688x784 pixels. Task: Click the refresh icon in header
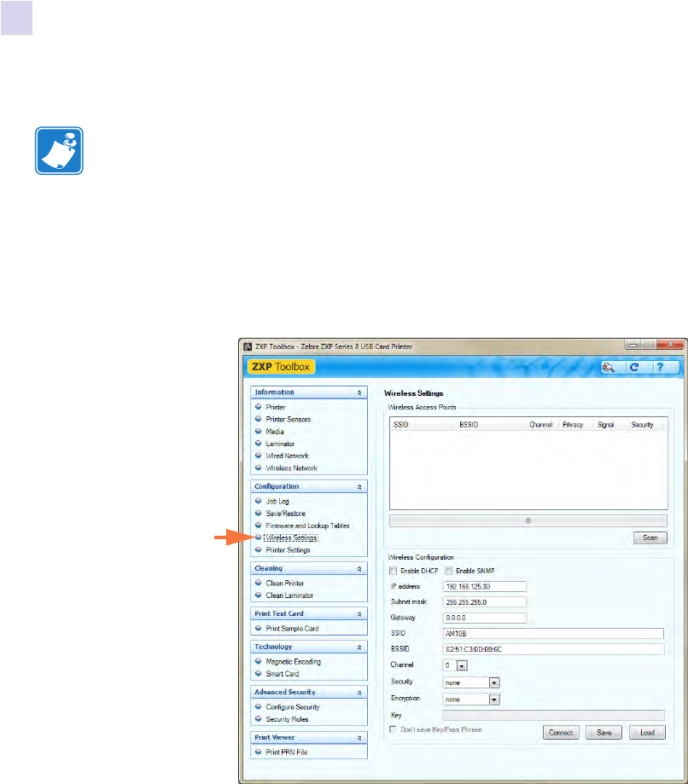point(634,368)
